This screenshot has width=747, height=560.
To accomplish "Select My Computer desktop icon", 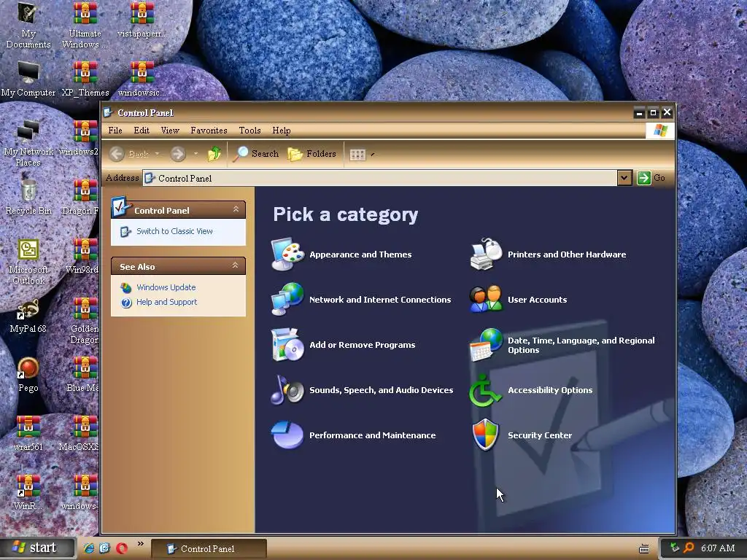I will [x=28, y=79].
